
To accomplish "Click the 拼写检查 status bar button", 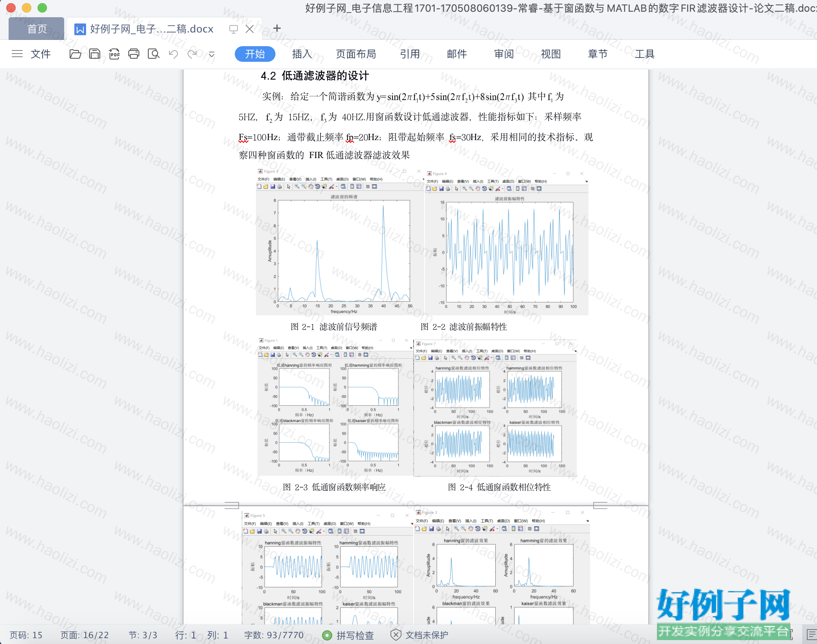I will [x=348, y=635].
